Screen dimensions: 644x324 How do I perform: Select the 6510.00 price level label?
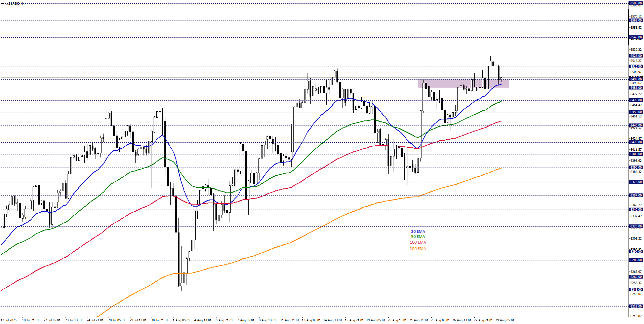pyautogui.click(x=636, y=67)
